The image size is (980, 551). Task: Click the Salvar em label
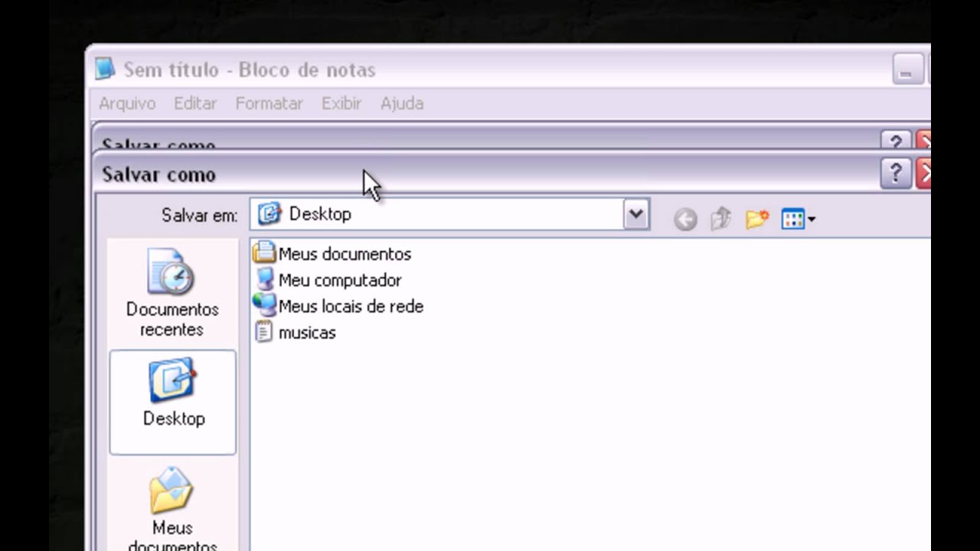click(x=200, y=216)
